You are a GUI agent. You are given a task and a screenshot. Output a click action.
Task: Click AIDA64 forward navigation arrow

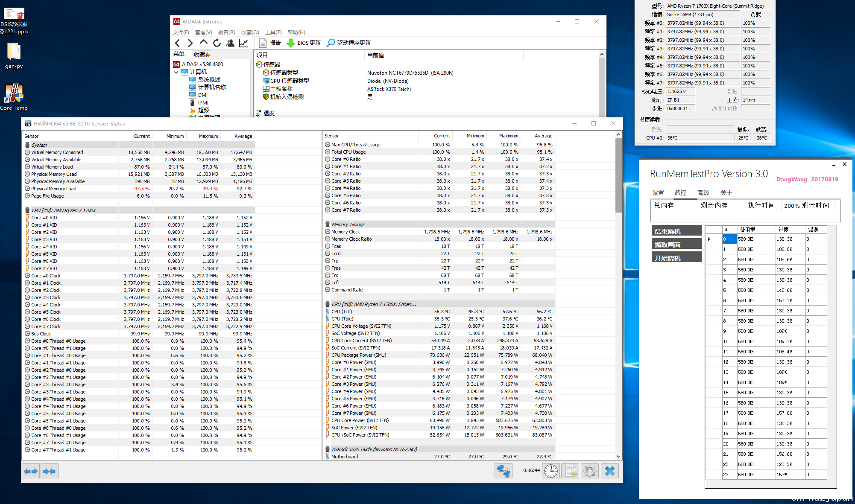click(x=190, y=43)
